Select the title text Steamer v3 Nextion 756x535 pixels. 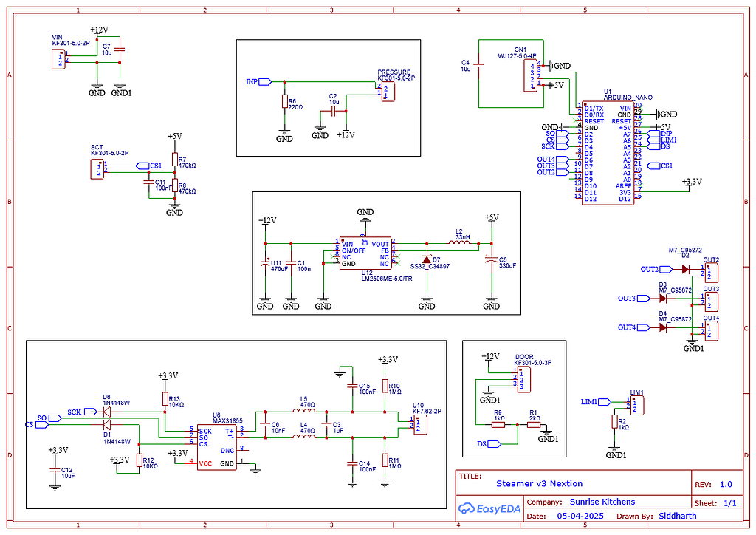539,483
